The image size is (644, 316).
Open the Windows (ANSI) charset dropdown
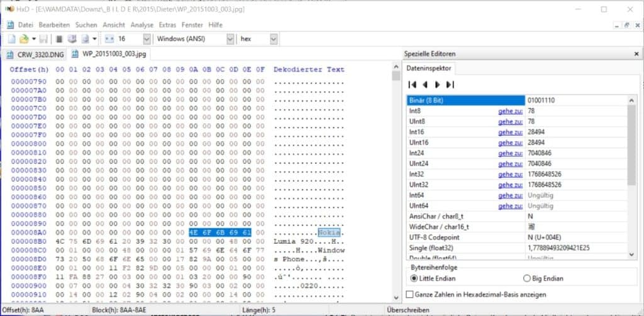click(x=230, y=40)
